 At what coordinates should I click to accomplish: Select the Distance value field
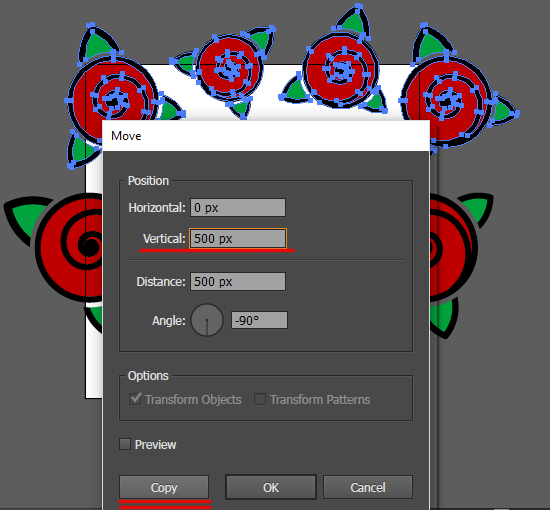[x=238, y=281]
